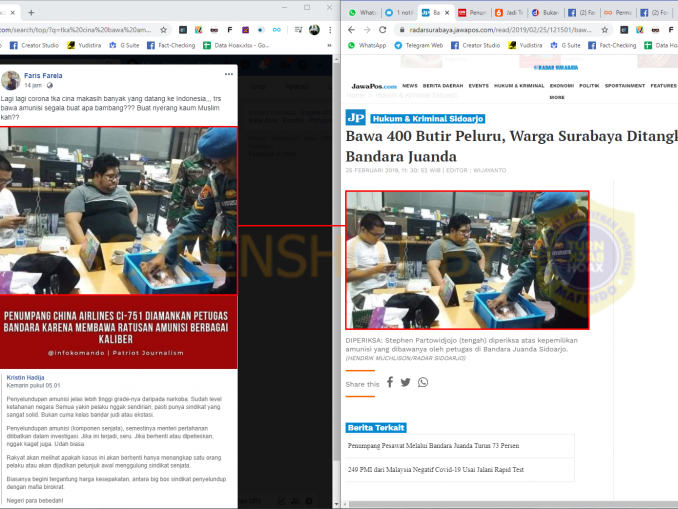The image size is (678, 509).
Task: Open BERITA DAERAH menu item
Action: pyautogui.click(x=443, y=86)
